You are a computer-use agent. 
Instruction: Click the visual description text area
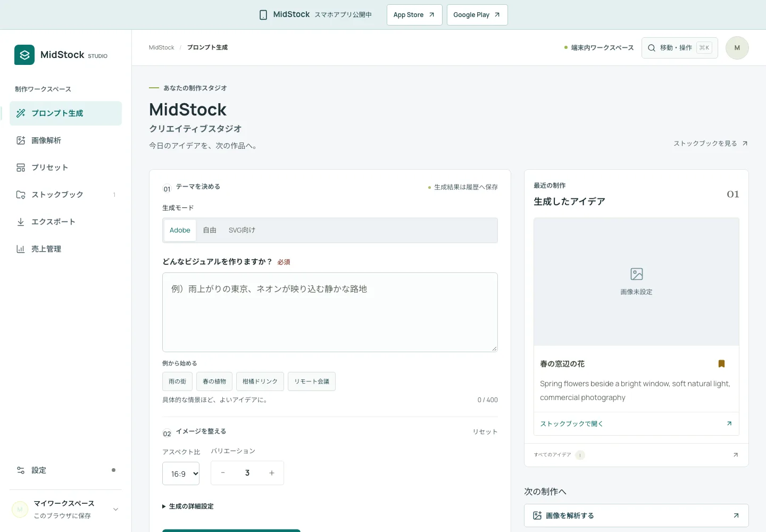tap(330, 312)
